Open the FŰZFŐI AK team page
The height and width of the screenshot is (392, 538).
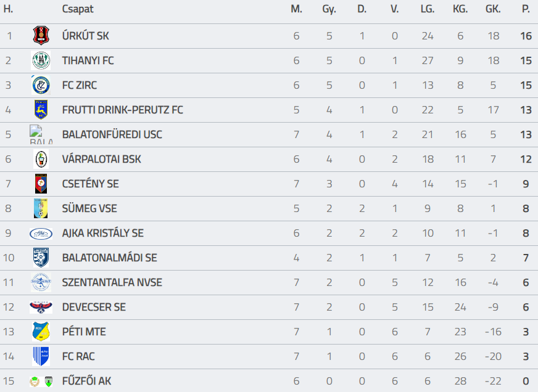click(86, 381)
